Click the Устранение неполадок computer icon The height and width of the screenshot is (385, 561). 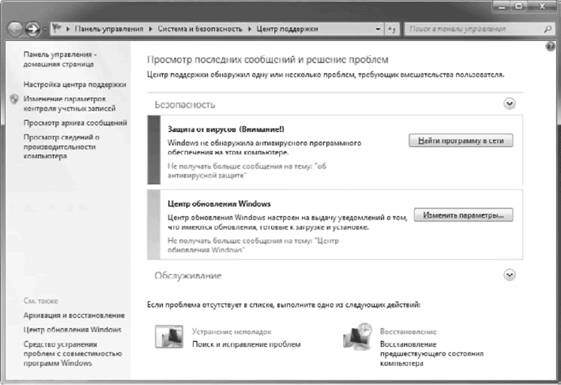pyautogui.click(x=169, y=337)
